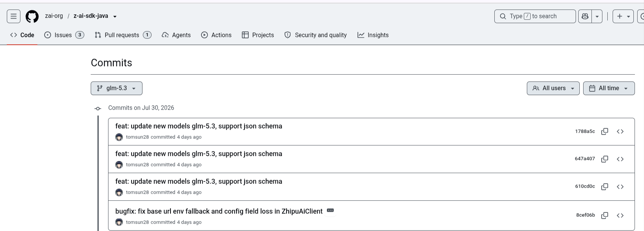Browse repository at commit 647a407
The height and width of the screenshot is (231, 644).
(x=620, y=159)
